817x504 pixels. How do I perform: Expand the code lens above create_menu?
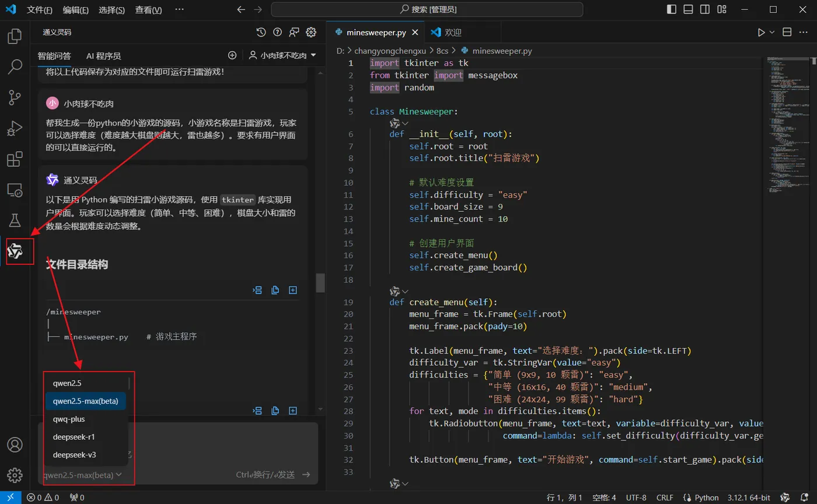click(399, 290)
